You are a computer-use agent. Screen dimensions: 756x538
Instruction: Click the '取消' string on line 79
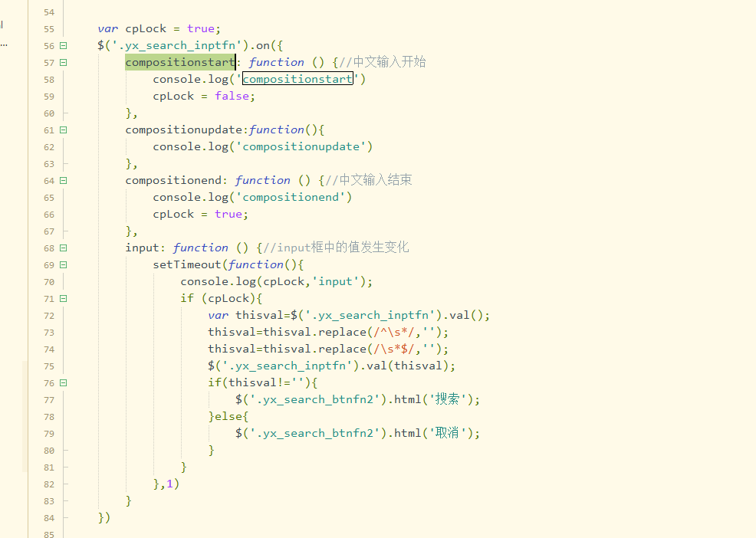click(x=447, y=434)
